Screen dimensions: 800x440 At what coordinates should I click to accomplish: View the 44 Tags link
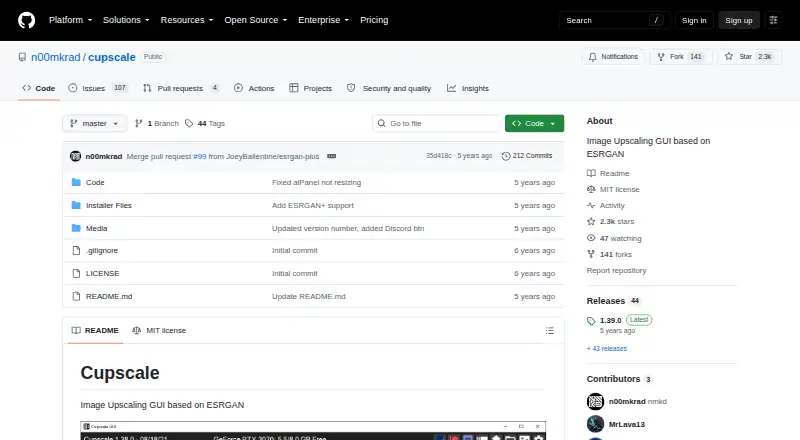click(x=205, y=124)
